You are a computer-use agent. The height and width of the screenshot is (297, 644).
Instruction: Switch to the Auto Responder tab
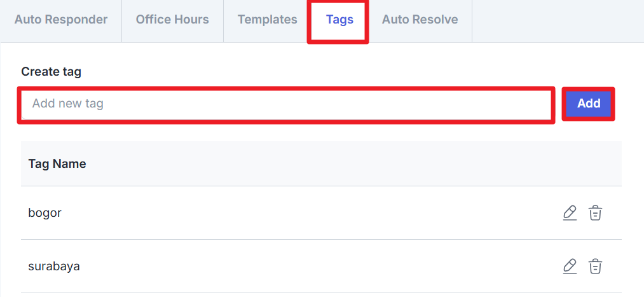61,20
